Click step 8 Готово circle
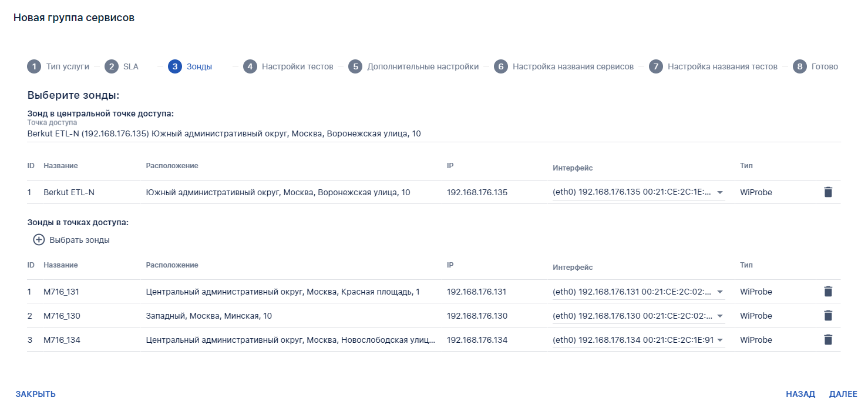 pyautogui.click(x=800, y=66)
